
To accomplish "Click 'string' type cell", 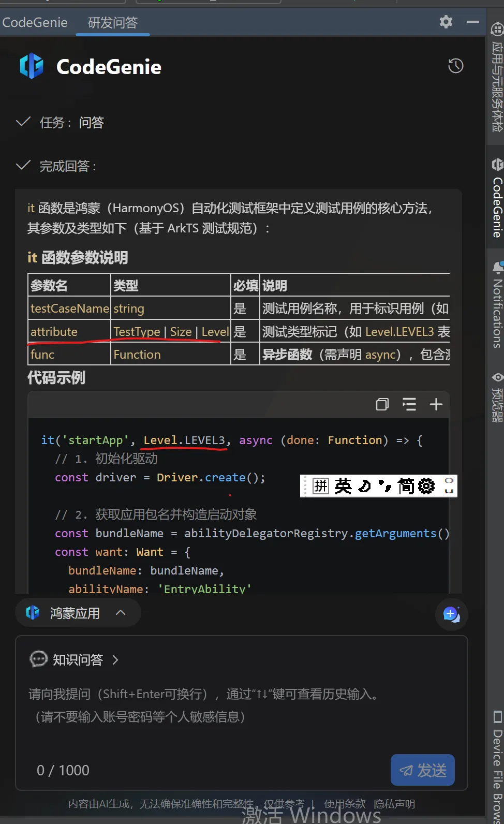I will click(171, 308).
